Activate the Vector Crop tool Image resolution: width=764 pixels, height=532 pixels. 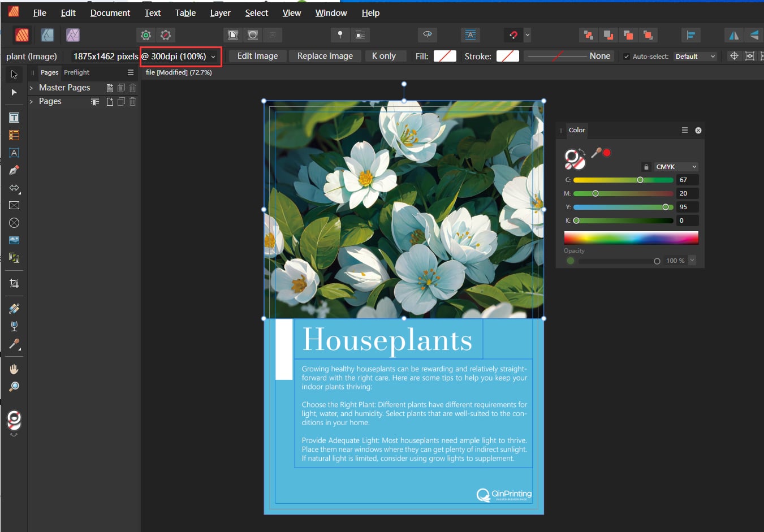pyautogui.click(x=14, y=283)
